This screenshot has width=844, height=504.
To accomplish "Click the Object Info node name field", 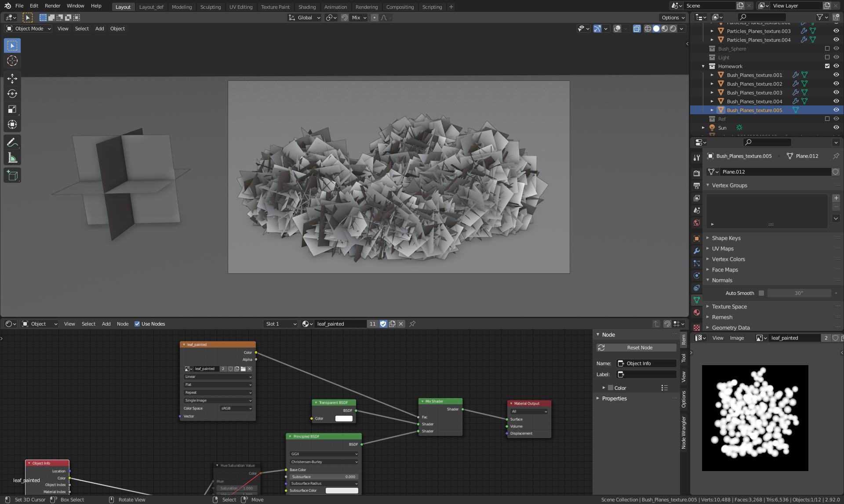I will point(649,363).
